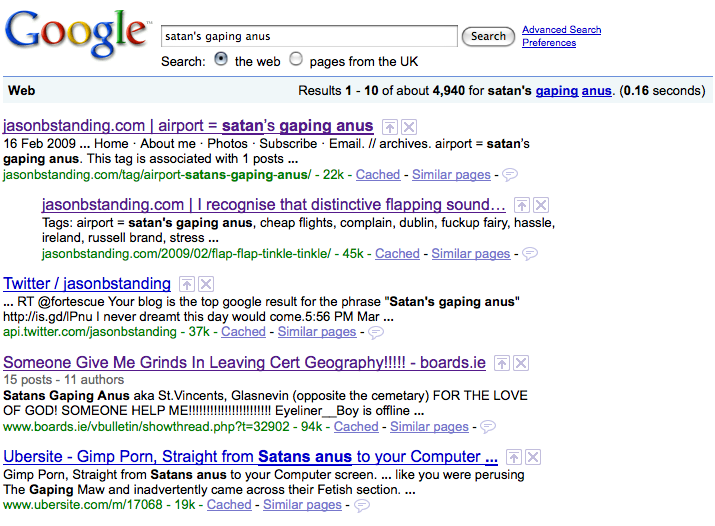Viewport: 715px width, 526px height.
Task: Click URL text 'www.ubersite.com/m/17068'
Action: [x=83, y=505]
